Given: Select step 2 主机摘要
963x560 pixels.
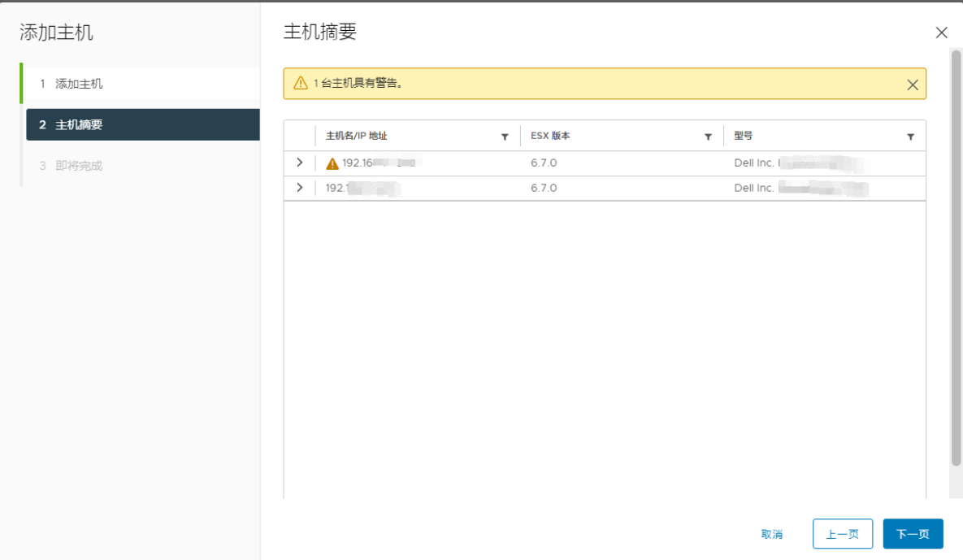Looking at the screenshot, I should 142,124.
